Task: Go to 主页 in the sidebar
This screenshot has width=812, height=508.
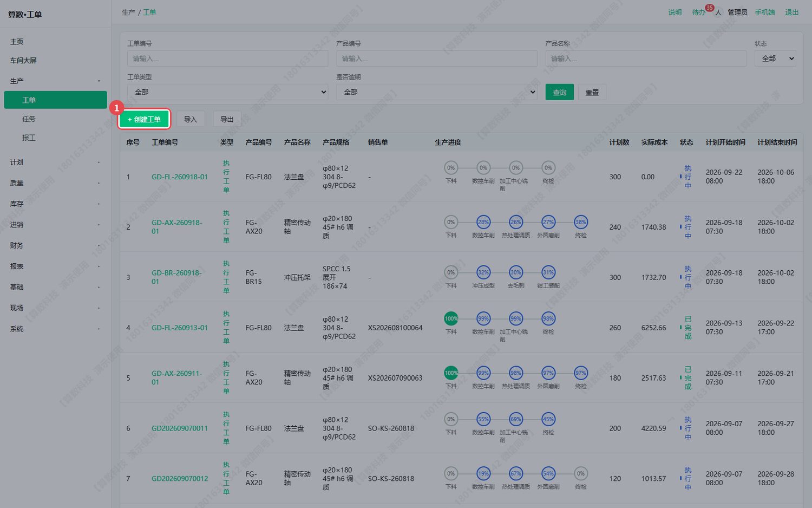Action: coord(17,42)
